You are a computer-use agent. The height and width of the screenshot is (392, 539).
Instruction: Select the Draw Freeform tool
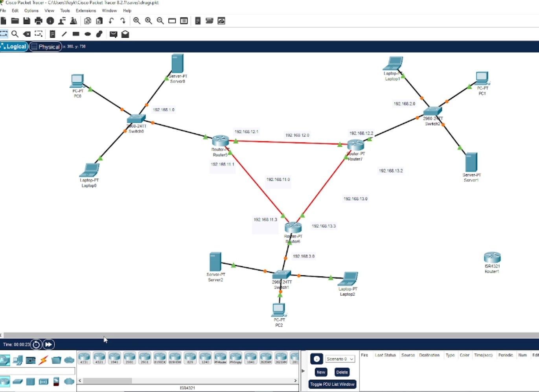[99, 34]
